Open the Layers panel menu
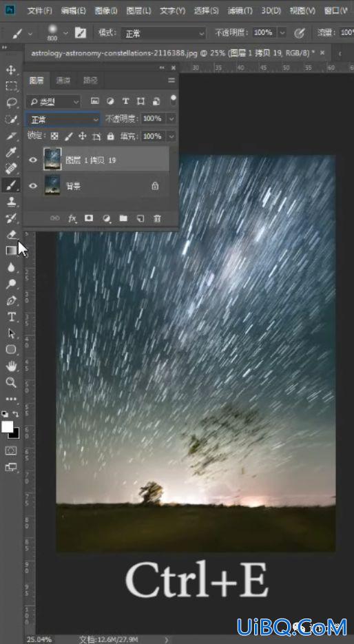 171,80
